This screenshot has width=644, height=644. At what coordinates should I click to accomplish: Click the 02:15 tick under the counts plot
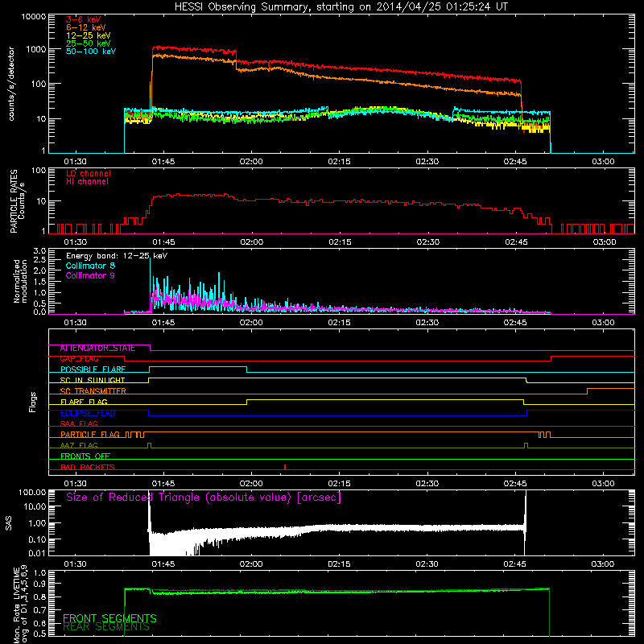(339, 162)
